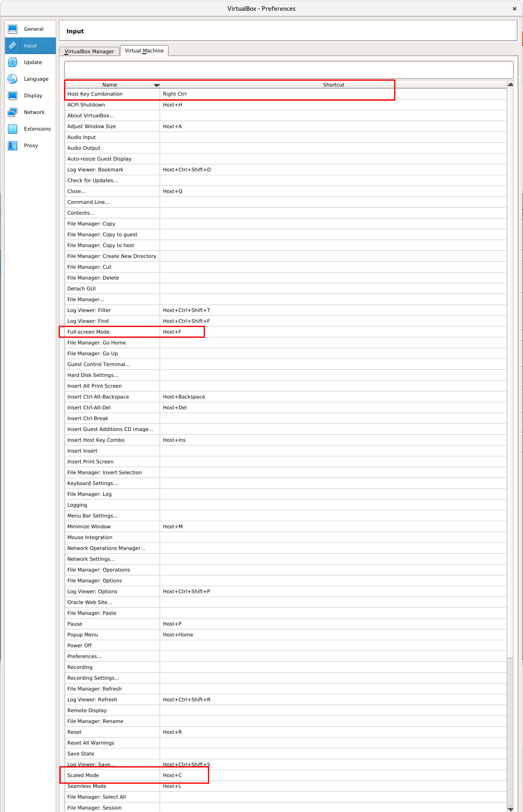The width and height of the screenshot is (523, 812).
Task: Click the shortcut search filter field
Action: [x=289, y=69]
